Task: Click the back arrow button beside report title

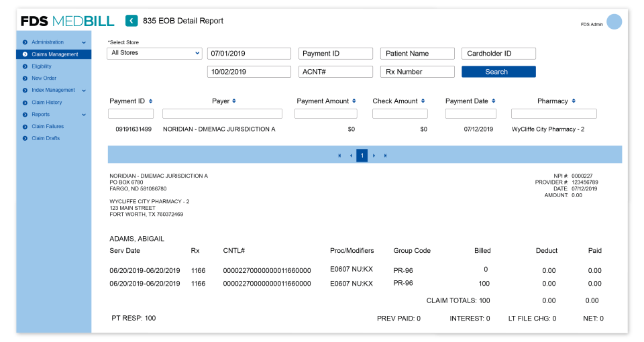Action: (x=131, y=21)
